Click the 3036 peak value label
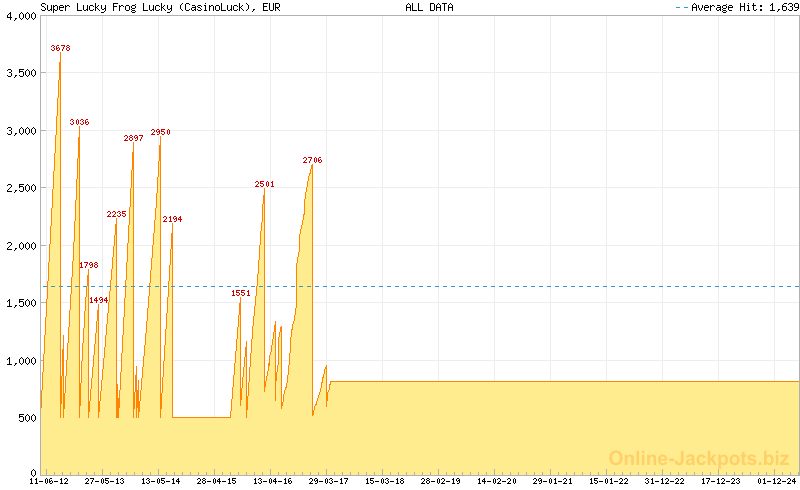 click(x=79, y=122)
